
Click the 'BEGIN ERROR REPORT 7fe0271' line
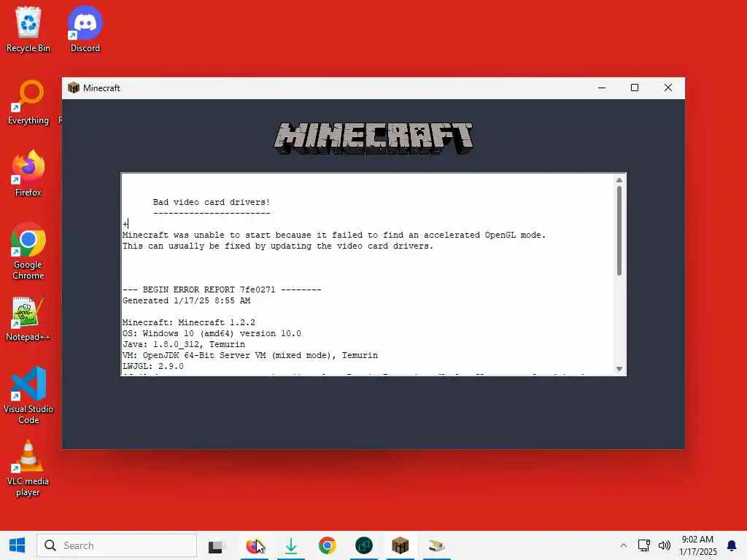(x=222, y=289)
